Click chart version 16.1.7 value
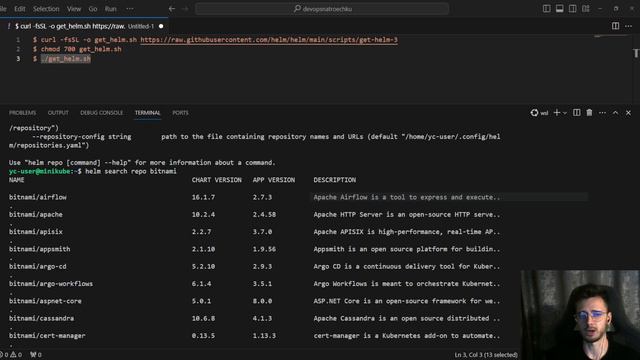640x360 pixels. tap(203, 197)
